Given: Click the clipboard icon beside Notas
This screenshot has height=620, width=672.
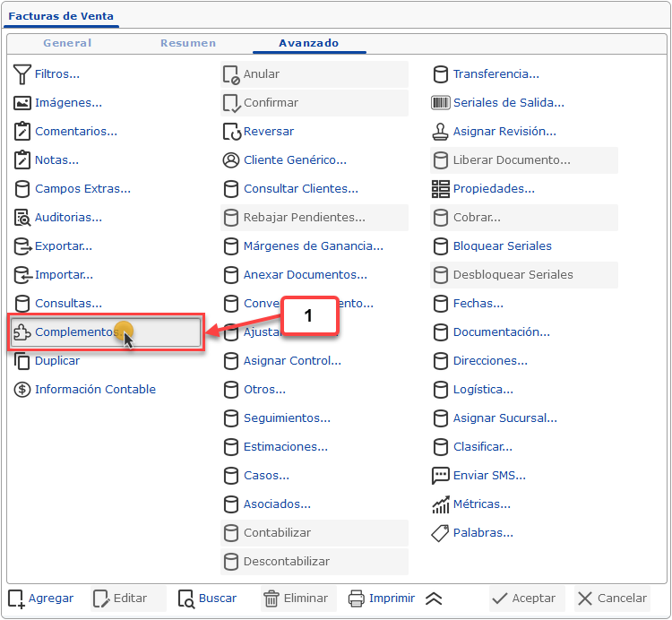Looking at the screenshot, I should (x=22, y=159).
